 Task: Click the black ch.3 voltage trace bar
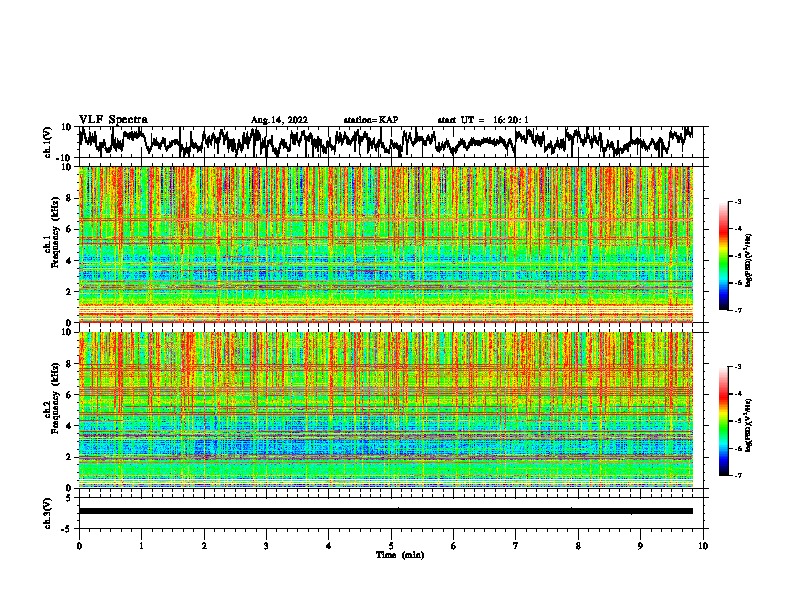coord(386,511)
